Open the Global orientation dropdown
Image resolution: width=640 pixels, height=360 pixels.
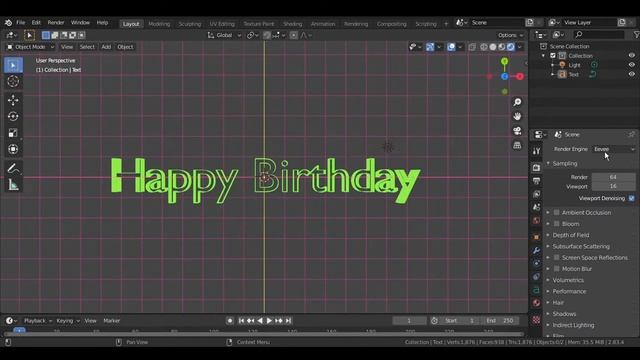(224, 36)
